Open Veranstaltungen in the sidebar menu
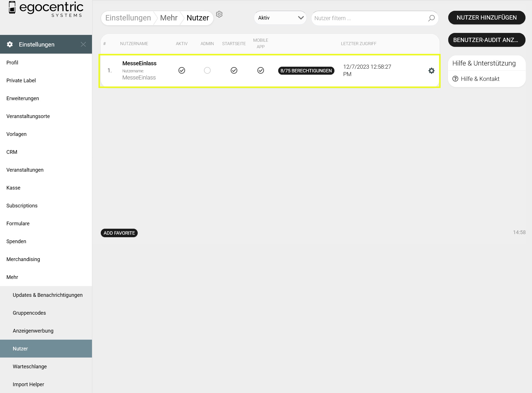532x393 pixels. tap(25, 170)
